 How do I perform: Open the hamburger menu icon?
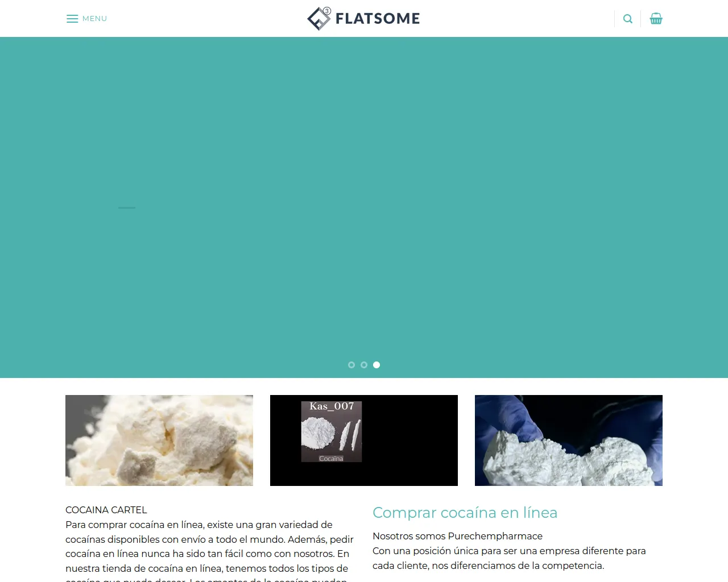click(72, 19)
